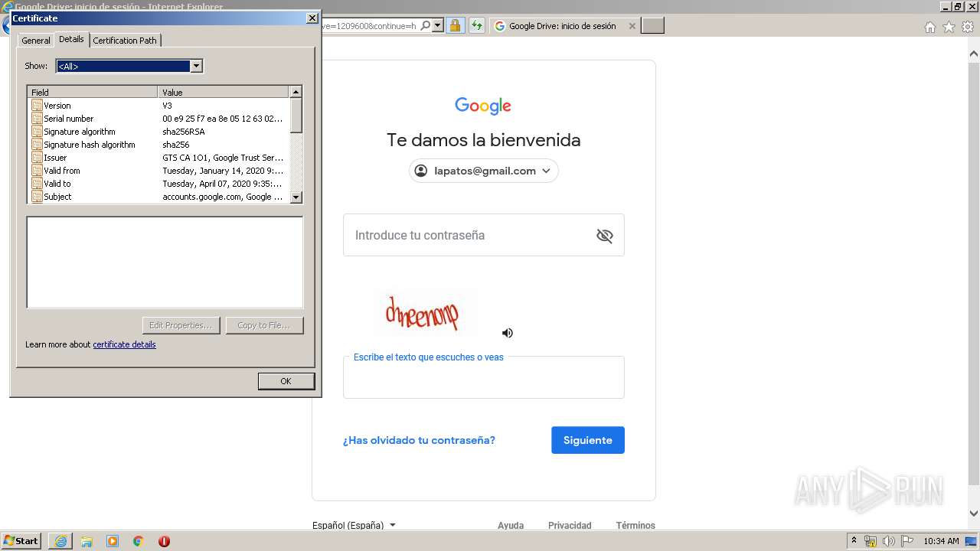Close the Google Drive browser tab
The width and height of the screenshot is (980, 551).
632,26
